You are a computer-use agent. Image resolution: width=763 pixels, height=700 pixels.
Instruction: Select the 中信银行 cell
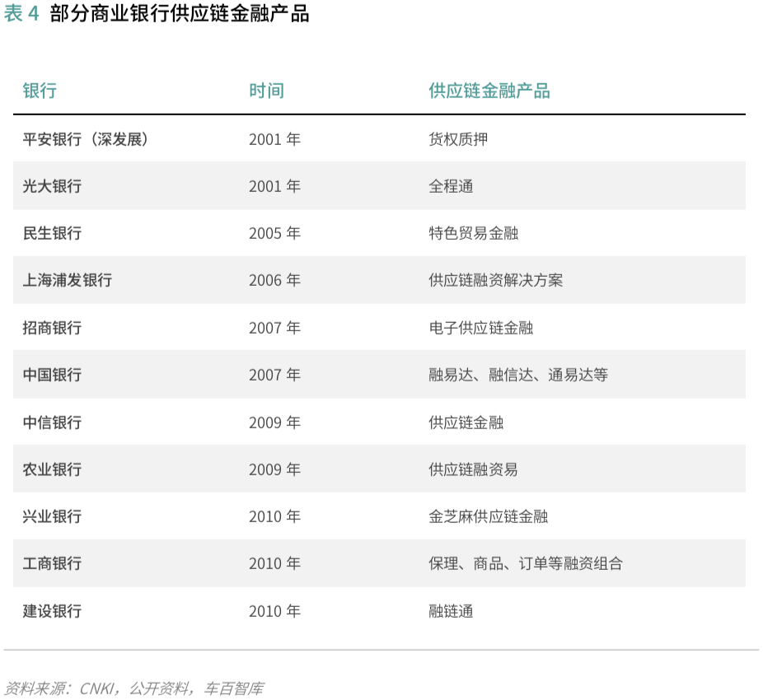point(52,422)
